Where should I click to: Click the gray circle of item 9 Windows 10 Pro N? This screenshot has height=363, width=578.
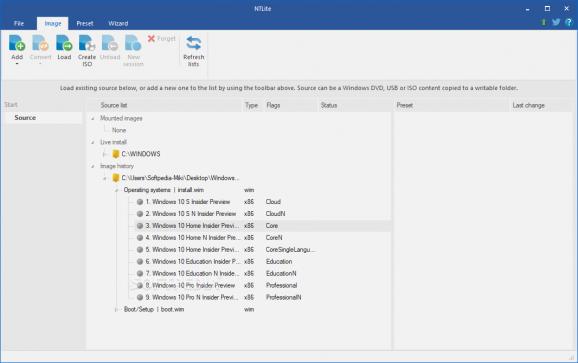140,297
